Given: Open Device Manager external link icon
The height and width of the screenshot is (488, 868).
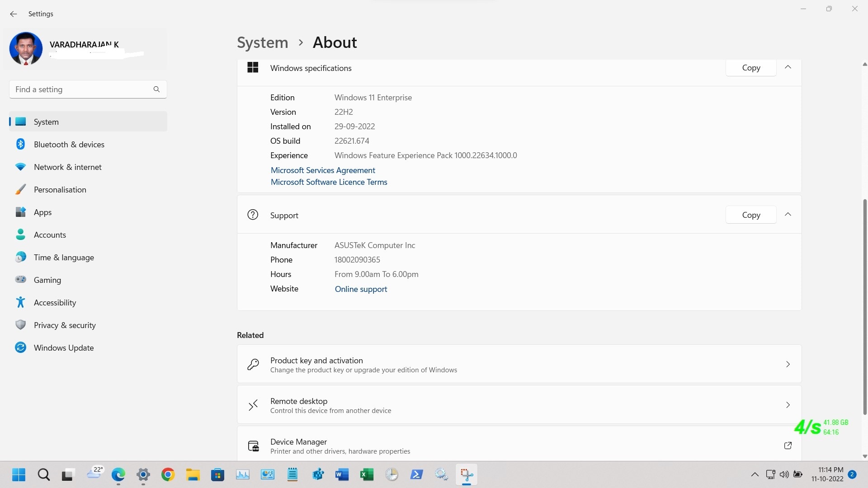Looking at the screenshot, I should (788, 446).
